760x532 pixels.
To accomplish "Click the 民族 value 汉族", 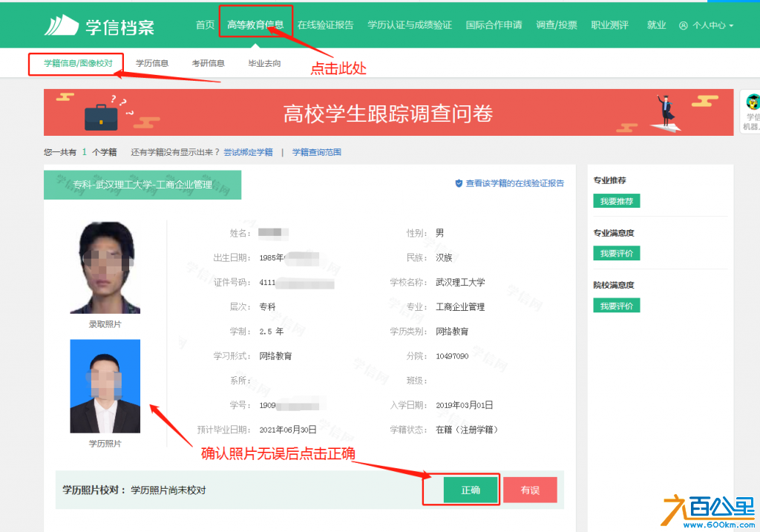I will [x=444, y=257].
